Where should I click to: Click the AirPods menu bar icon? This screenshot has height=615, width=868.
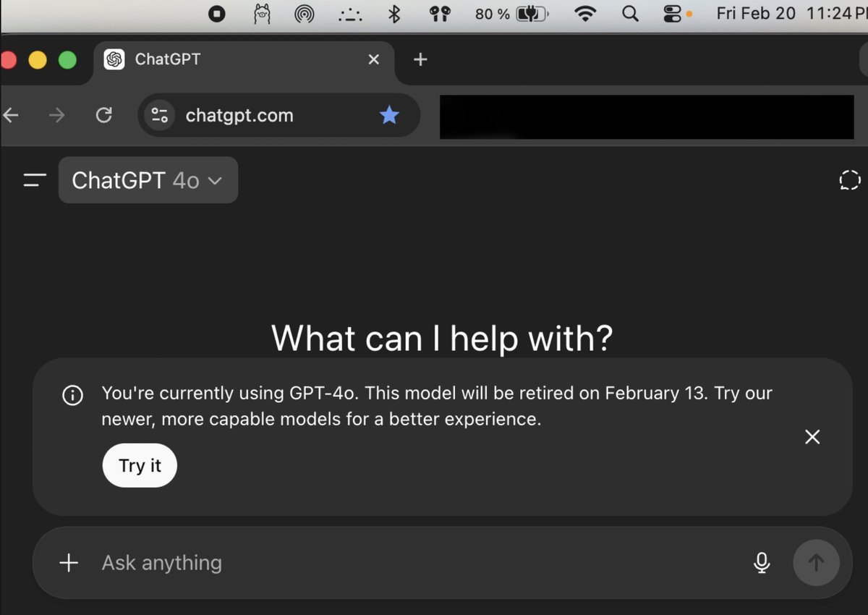439,14
